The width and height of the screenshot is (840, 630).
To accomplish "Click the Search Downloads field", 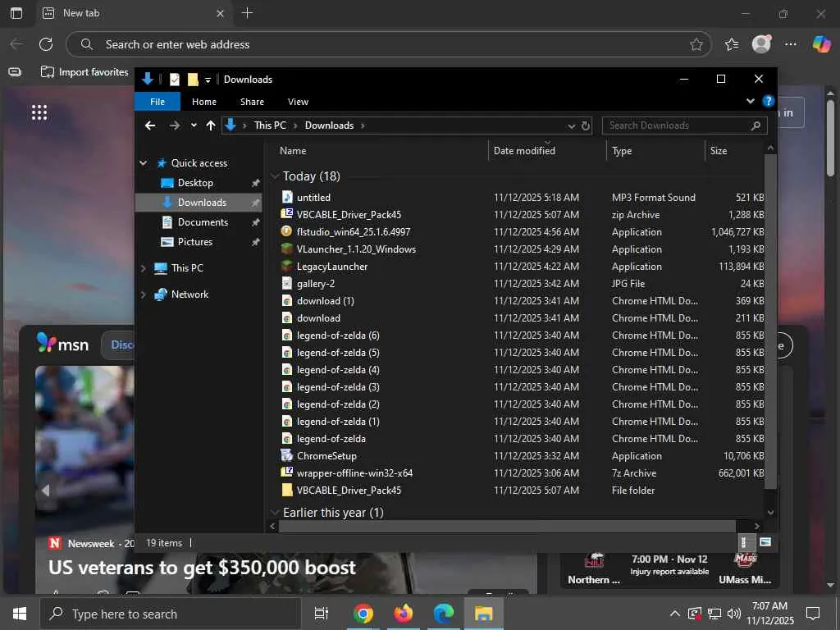I will click(x=684, y=126).
